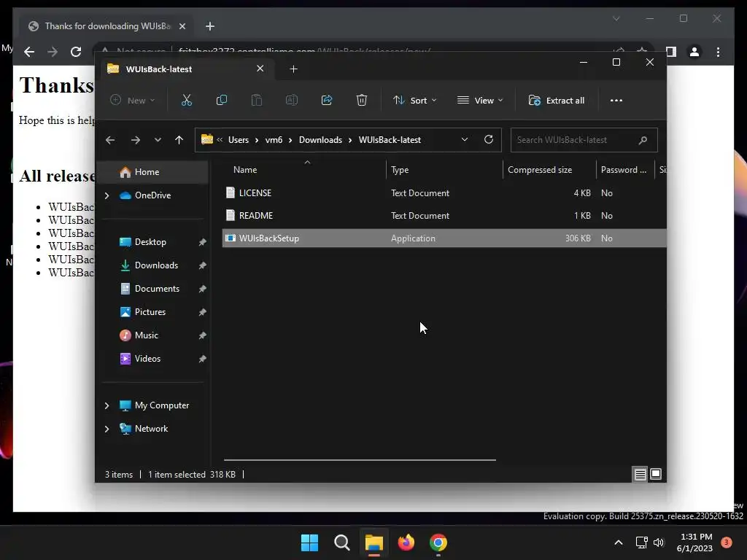Open Videos in the navigation pane

click(152, 359)
